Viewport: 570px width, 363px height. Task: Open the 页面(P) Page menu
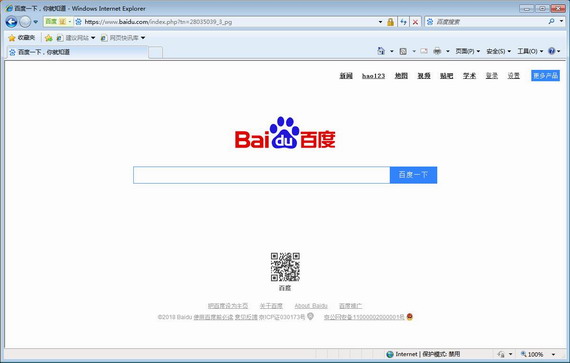click(x=468, y=51)
